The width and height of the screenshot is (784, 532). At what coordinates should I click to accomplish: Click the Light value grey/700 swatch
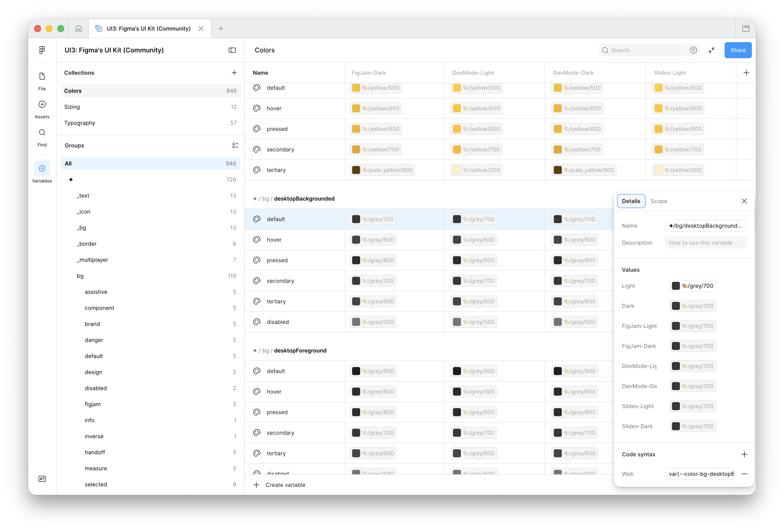[x=692, y=286]
